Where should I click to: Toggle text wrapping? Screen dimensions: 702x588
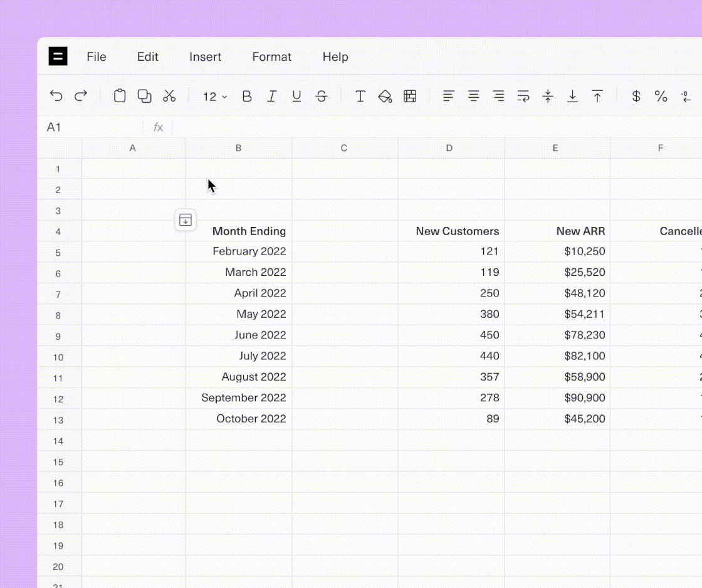523,96
